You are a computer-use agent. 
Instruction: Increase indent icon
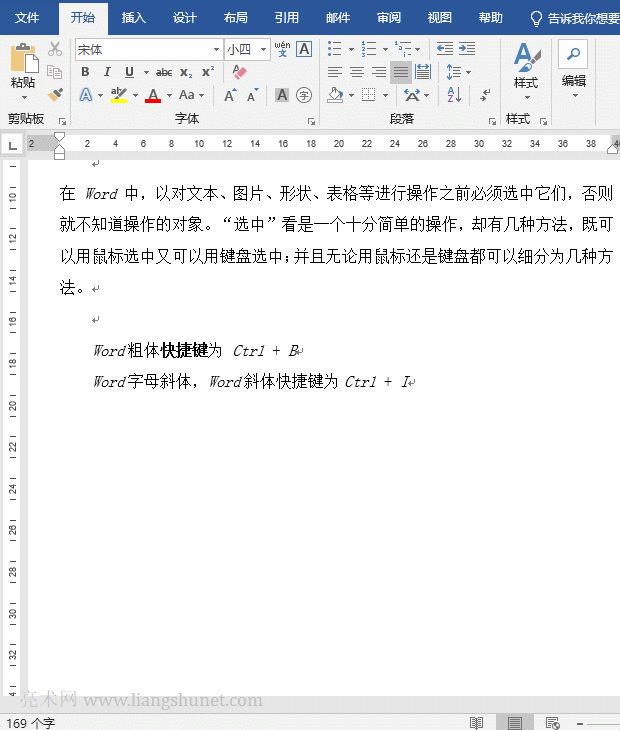[x=467, y=48]
